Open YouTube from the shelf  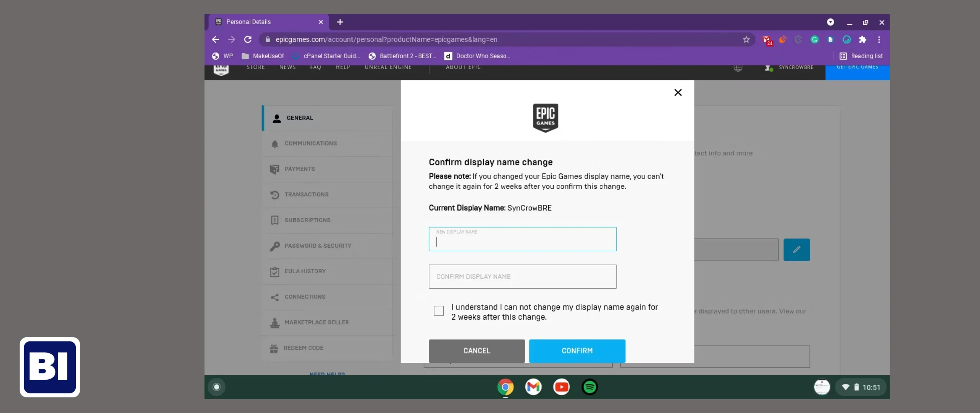(x=561, y=387)
